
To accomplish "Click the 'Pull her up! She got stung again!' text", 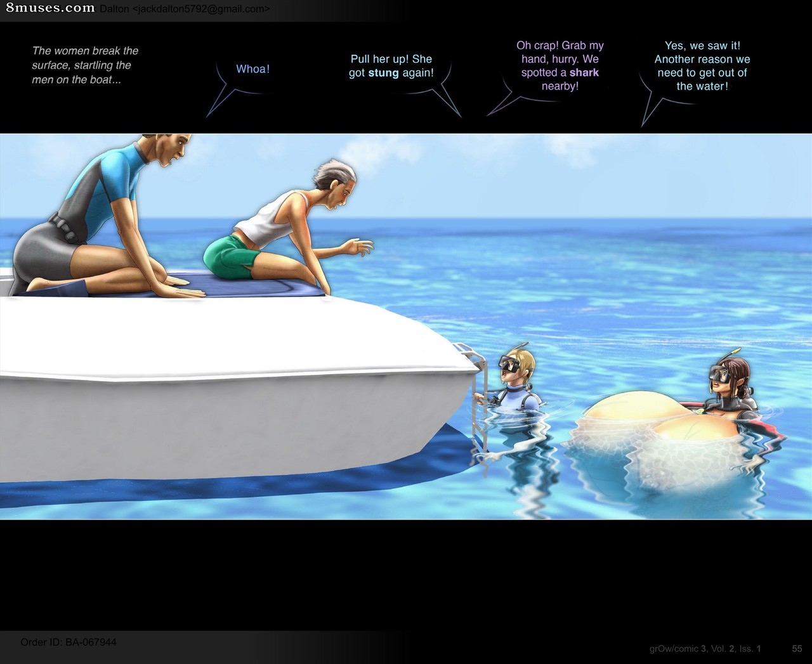I will [391, 66].
